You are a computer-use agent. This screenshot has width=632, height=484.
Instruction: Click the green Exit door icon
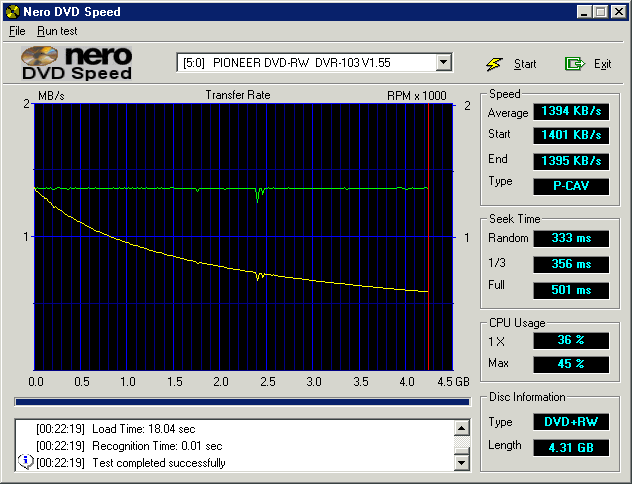[x=574, y=64]
